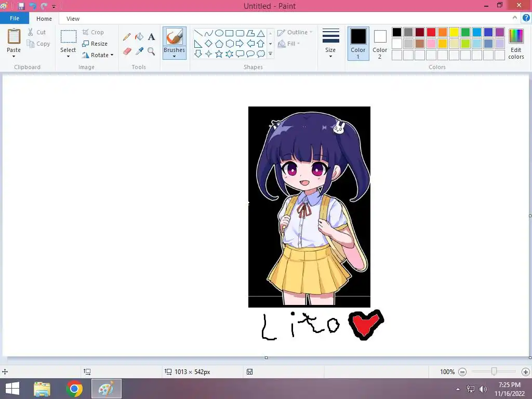Choose the Right triangle shape
This screenshot has height=399, width=532.
click(x=198, y=44)
